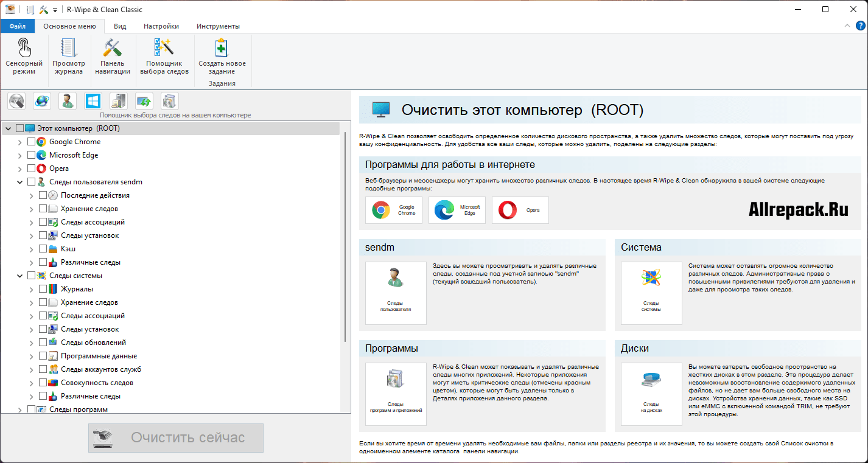
Task: Select disk wiper icon in helper toolbar
Action: click(x=16, y=100)
